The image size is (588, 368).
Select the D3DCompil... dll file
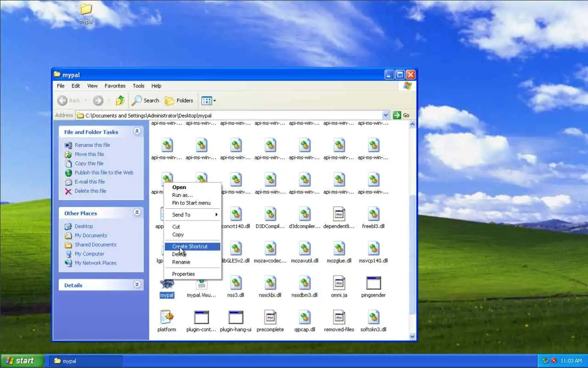(x=271, y=218)
